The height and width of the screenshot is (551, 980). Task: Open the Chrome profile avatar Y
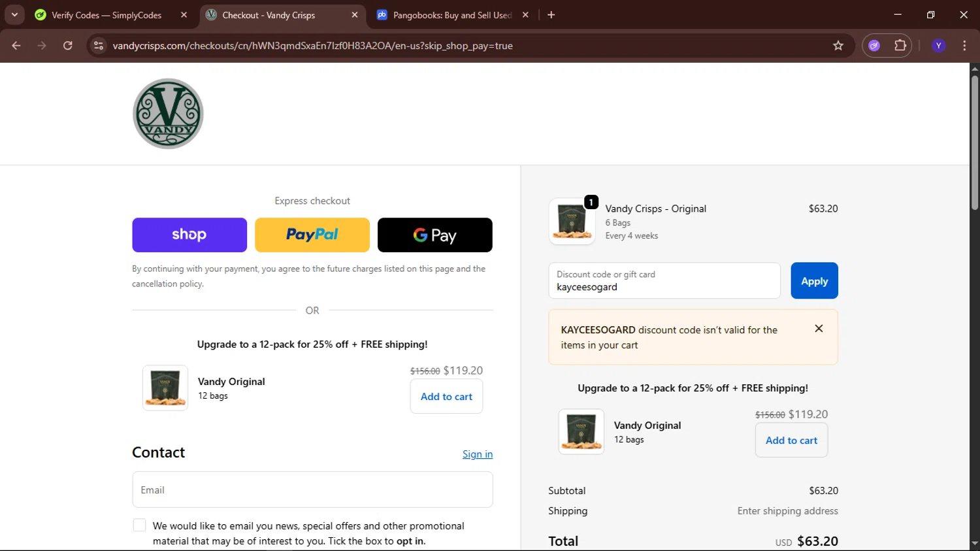939,46
